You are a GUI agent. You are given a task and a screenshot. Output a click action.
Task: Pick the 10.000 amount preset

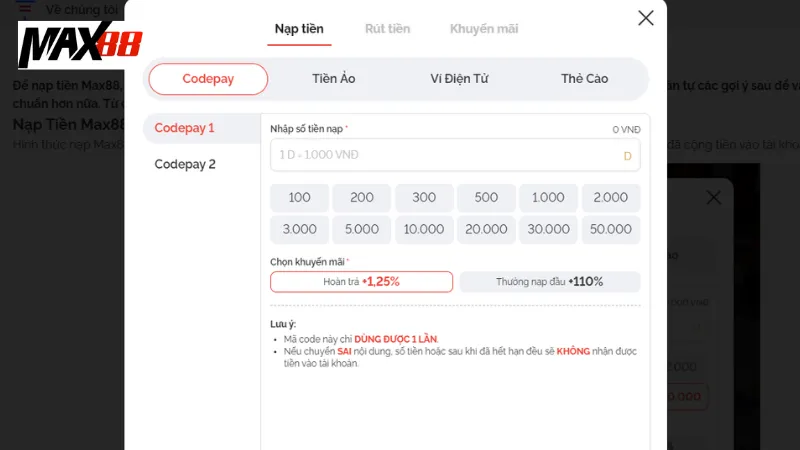[424, 230]
